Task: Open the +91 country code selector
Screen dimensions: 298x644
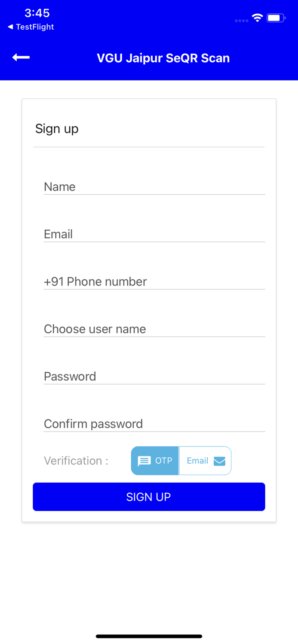Action: point(54,281)
